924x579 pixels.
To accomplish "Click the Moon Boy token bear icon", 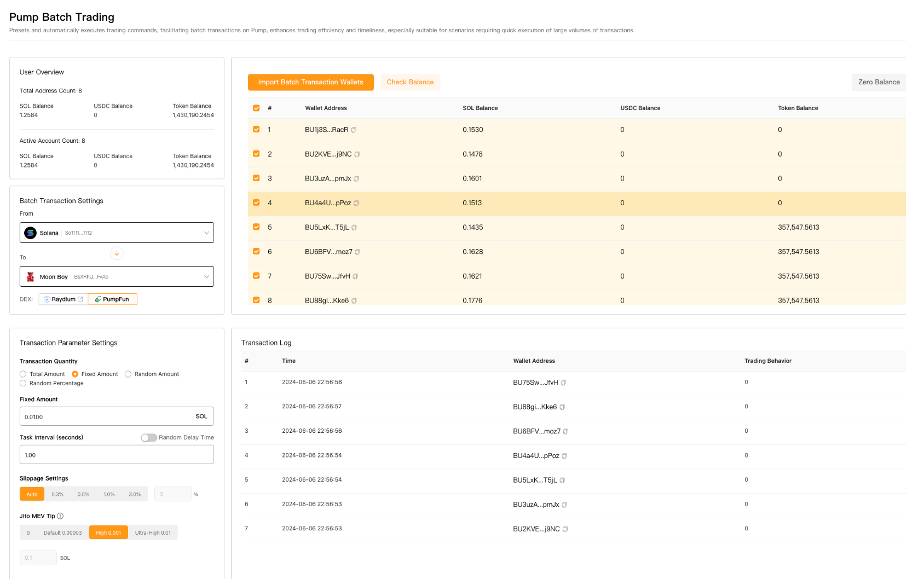I will (31, 276).
